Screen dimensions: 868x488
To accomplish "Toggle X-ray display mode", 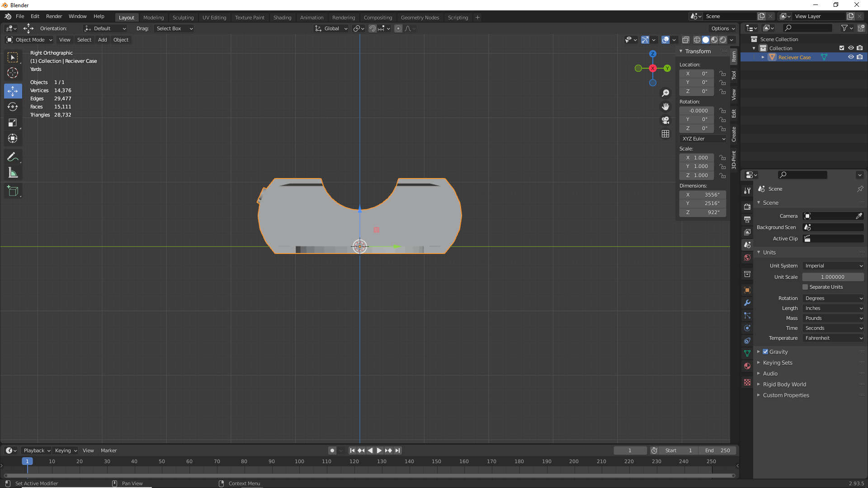I will [686, 40].
